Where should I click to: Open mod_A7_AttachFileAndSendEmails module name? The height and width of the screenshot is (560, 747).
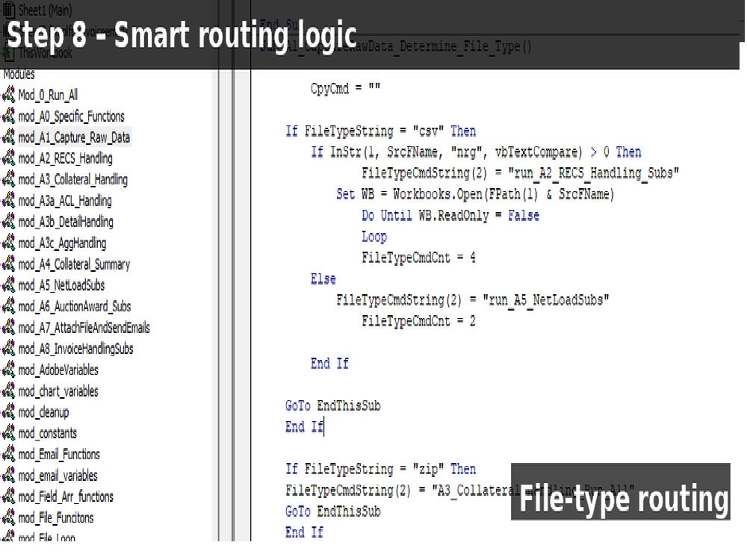coord(84,328)
